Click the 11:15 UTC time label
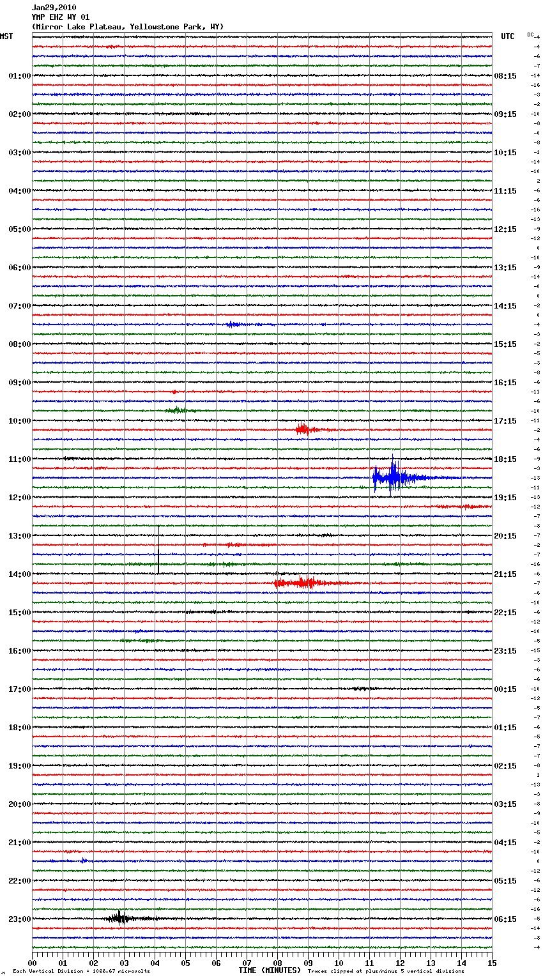The image size is (543, 980). click(505, 191)
